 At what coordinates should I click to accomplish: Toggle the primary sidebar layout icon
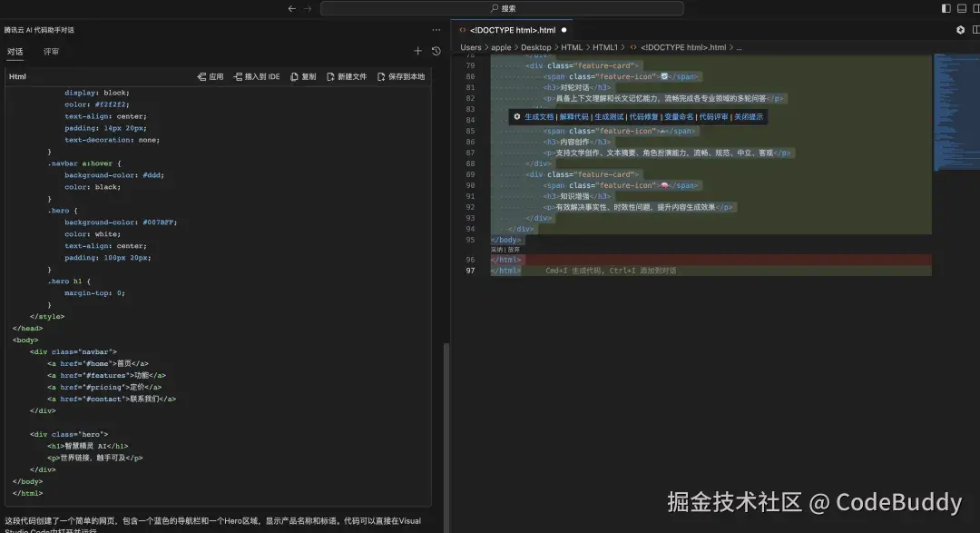coord(946,8)
